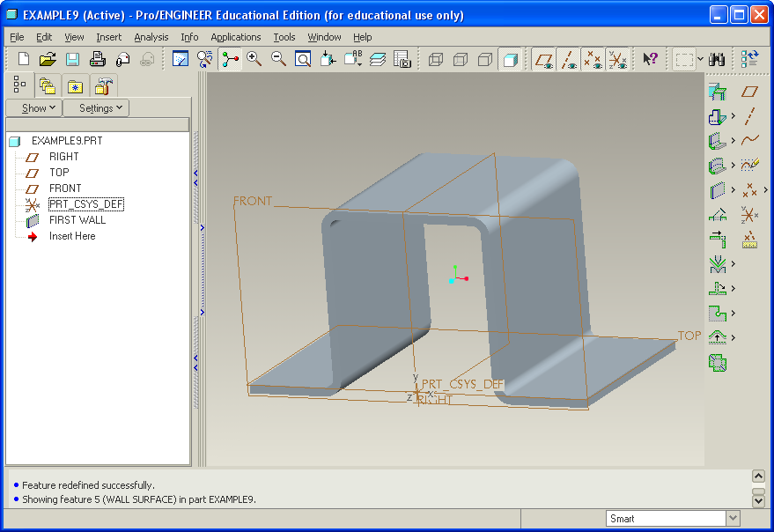Open the Analysis menu
Image resolution: width=774 pixels, height=532 pixels.
(151, 37)
